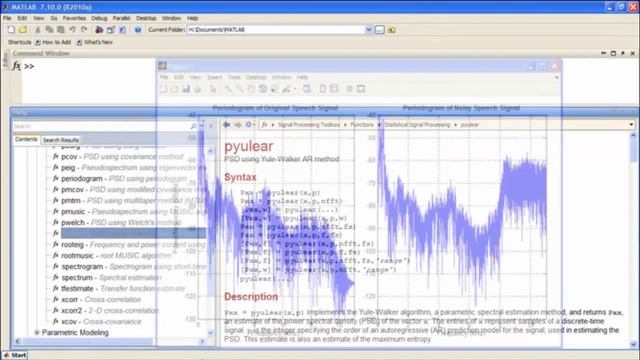
Task: Create a new script from MATLAB toolbar
Action: tap(11, 30)
